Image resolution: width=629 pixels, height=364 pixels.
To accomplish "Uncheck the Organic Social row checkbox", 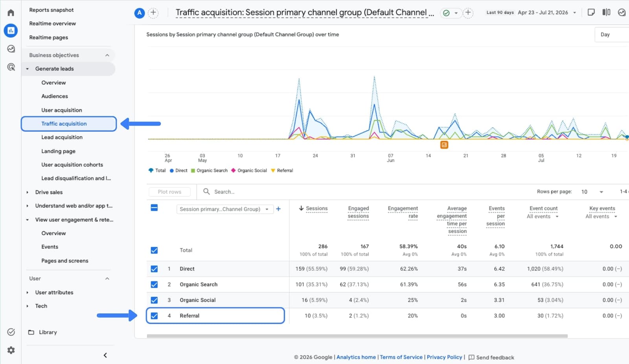I will [154, 300].
